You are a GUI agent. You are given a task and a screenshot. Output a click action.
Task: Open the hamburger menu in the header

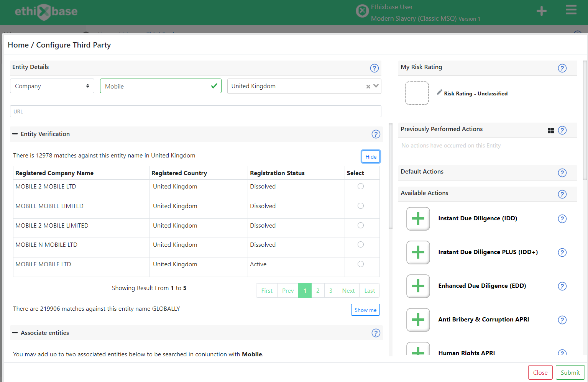pyautogui.click(x=571, y=10)
